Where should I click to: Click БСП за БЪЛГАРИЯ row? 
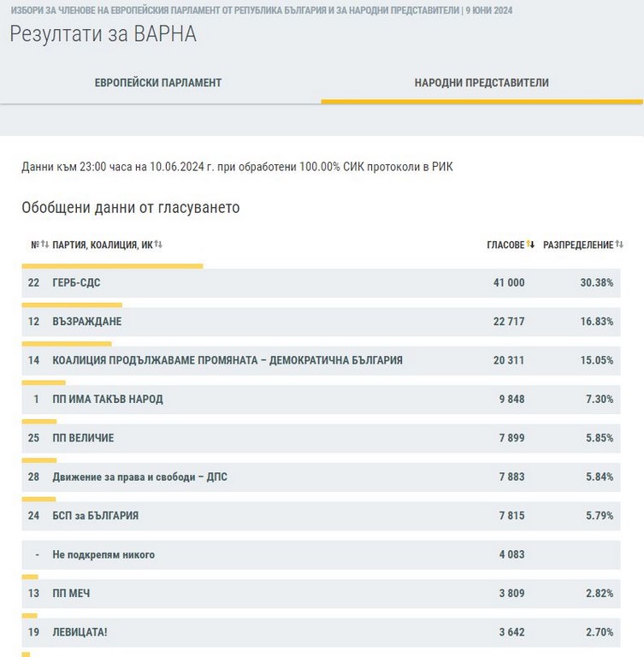321,516
